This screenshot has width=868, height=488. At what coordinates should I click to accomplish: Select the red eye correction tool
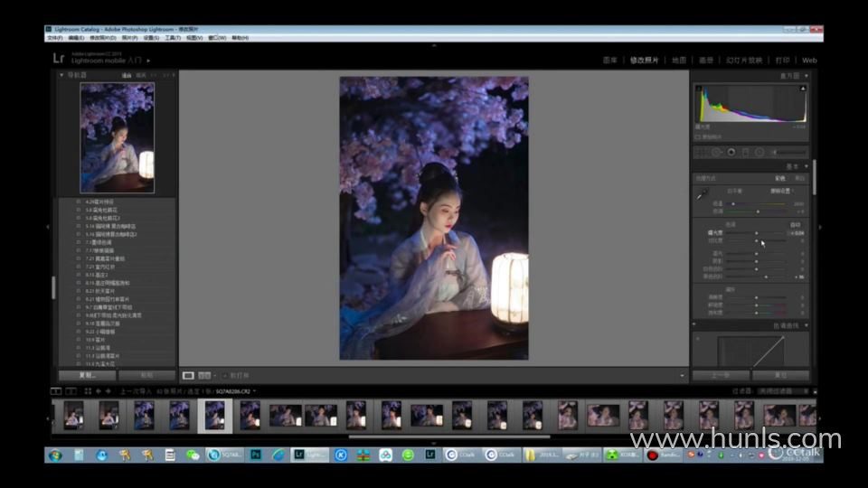click(731, 152)
